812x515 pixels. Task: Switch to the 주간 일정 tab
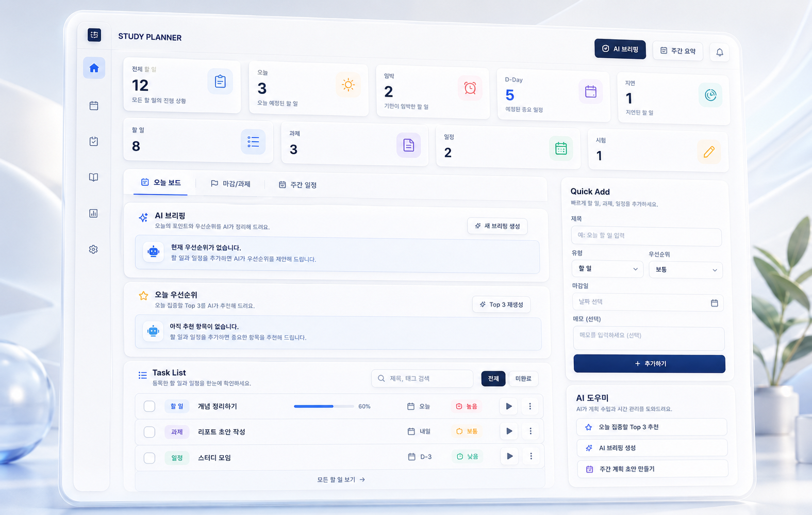(x=298, y=185)
